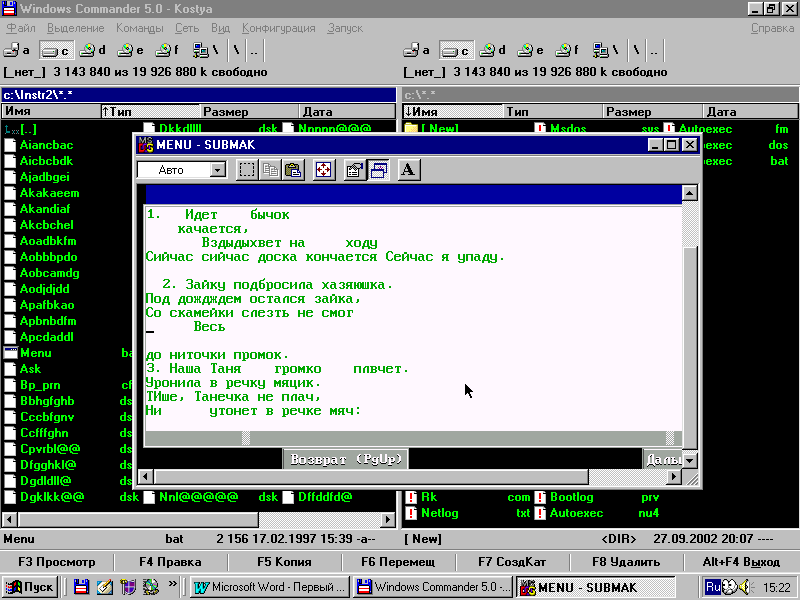Select drive c in left panel
Image resolution: width=800 pixels, height=600 pixels.
pyautogui.click(x=56, y=50)
